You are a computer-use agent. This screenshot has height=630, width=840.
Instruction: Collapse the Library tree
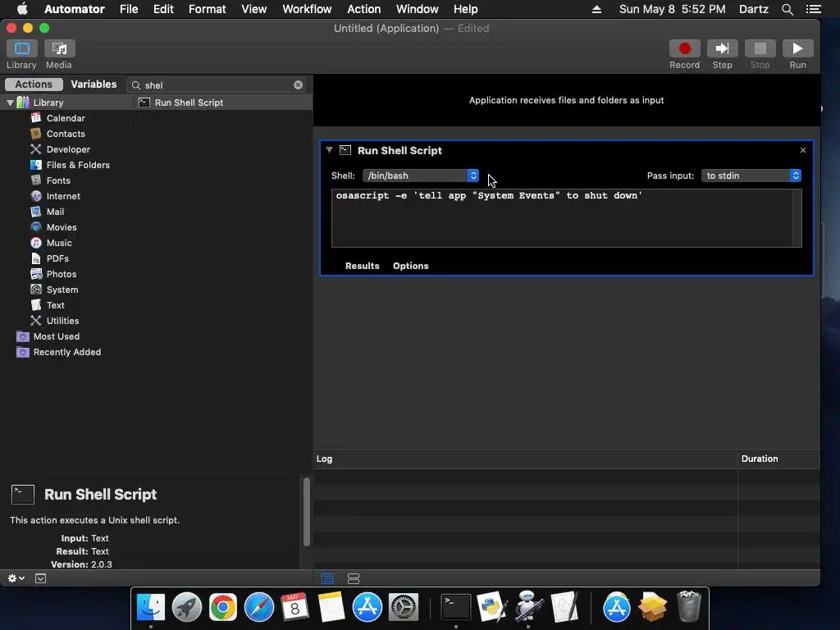tap(10, 103)
